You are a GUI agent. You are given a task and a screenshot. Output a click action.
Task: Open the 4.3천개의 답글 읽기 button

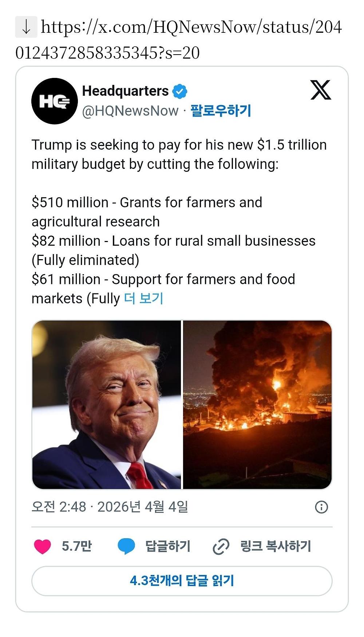click(182, 581)
